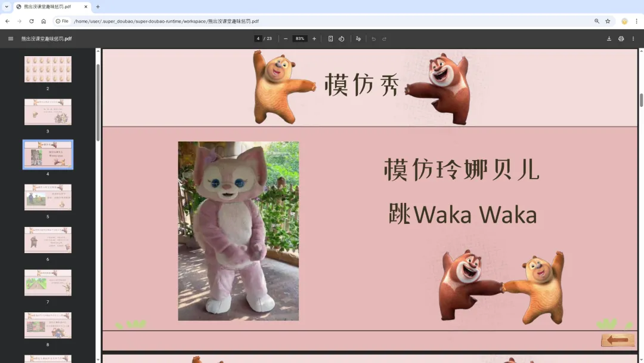Screen dimensions: 644x363
Task: Open page 5 thumbnail
Action: (48, 198)
